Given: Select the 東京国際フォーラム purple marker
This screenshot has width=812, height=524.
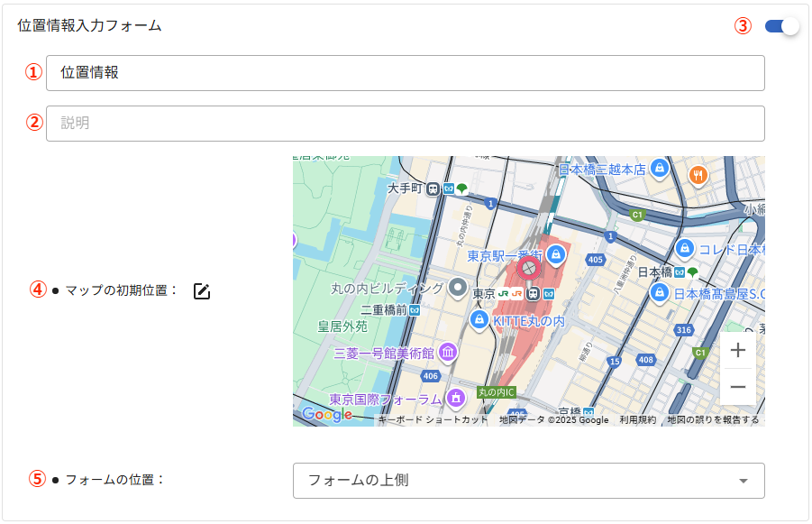Looking at the screenshot, I should point(456,398).
